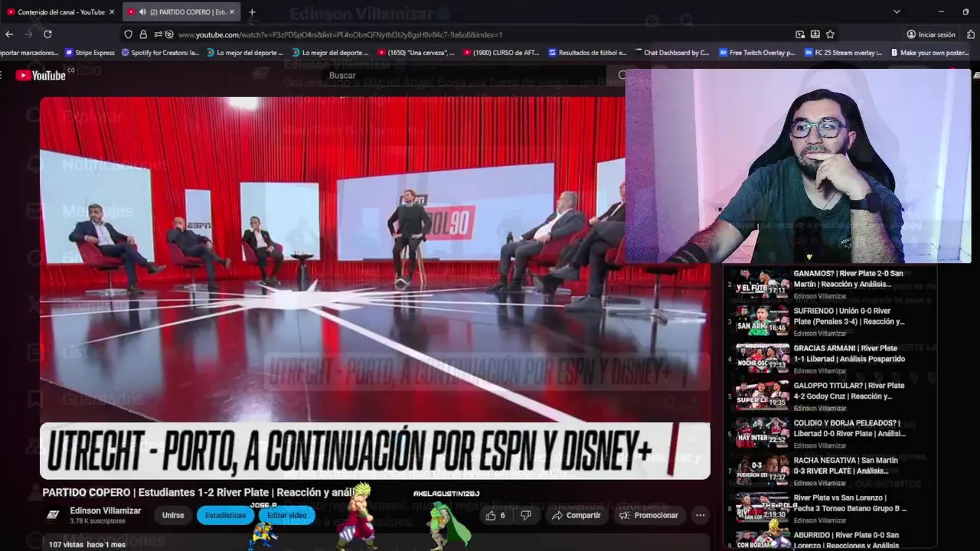Close the PARTIDO COPERO tab
This screenshot has width=980, height=551.
point(232,11)
